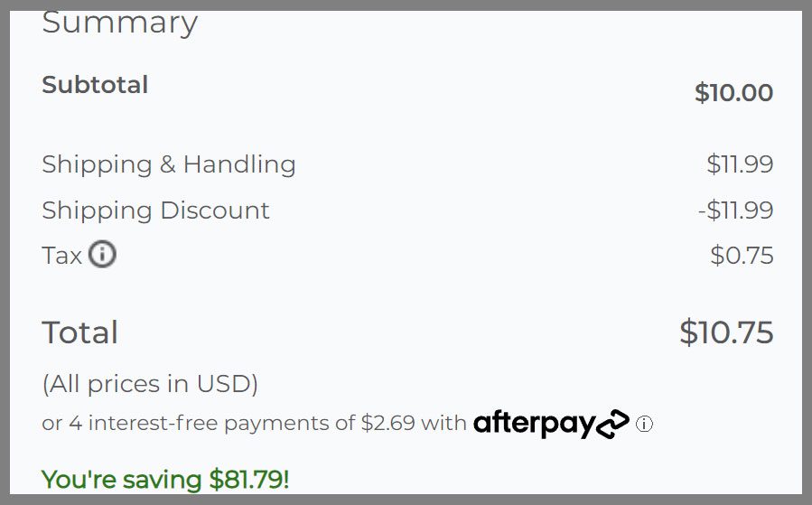812x505 pixels.
Task: Click the $10.00 subtotal amount
Action: pos(733,92)
